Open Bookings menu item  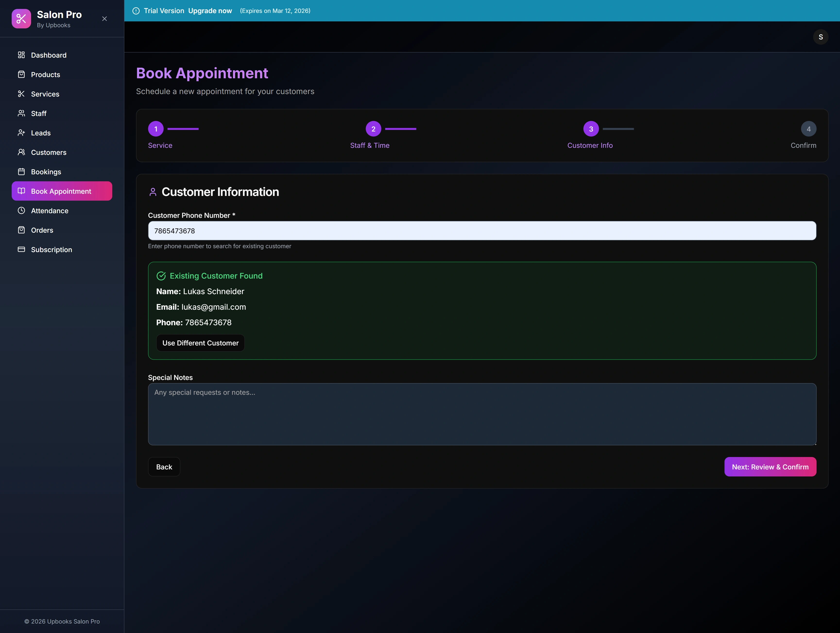pos(46,172)
